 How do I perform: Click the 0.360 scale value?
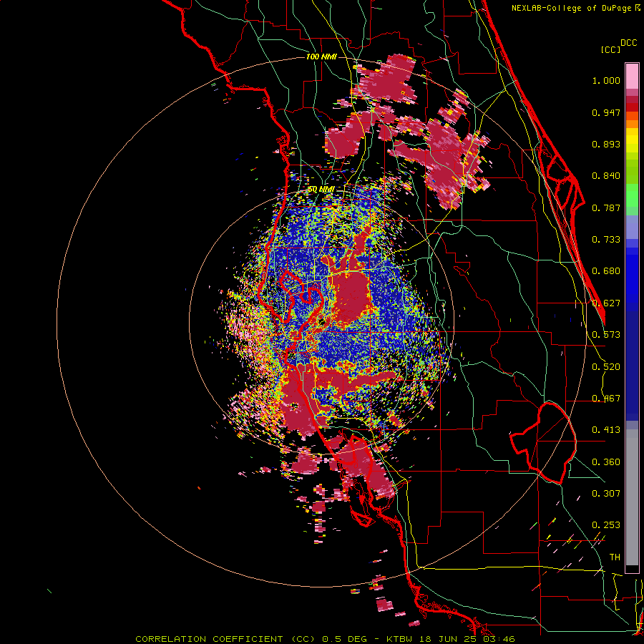(x=606, y=462)
